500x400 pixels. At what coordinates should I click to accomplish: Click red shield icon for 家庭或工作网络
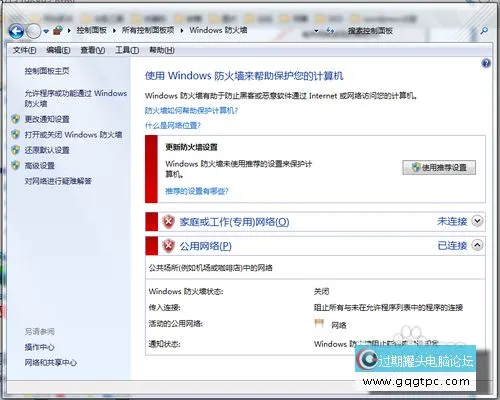point(169,222)
